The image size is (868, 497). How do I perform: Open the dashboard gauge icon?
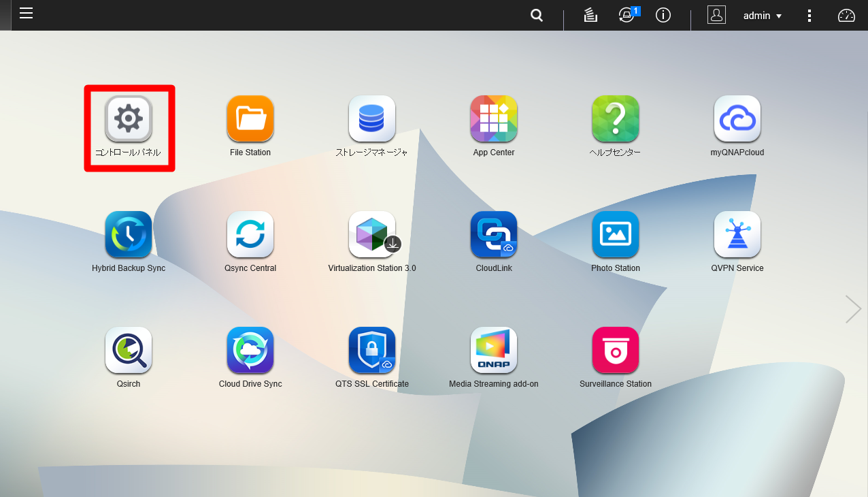[x=846, y=15]
